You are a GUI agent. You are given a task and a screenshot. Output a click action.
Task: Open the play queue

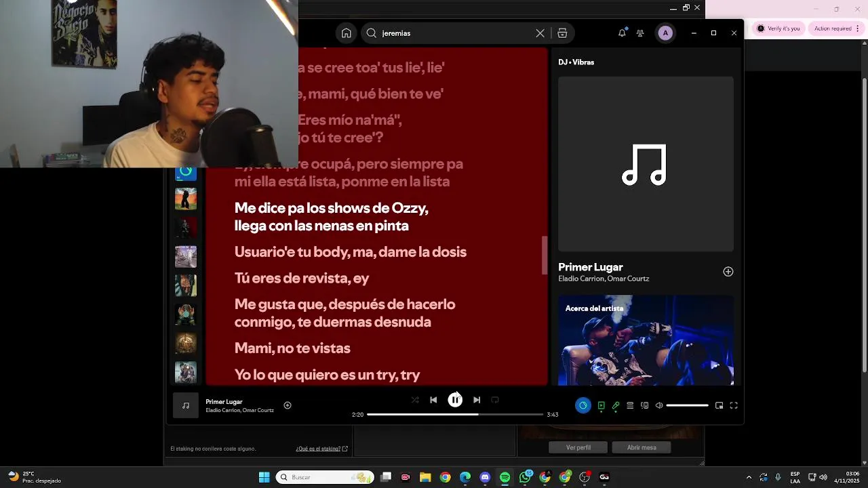pyautogui.click(x=630, y=405)
